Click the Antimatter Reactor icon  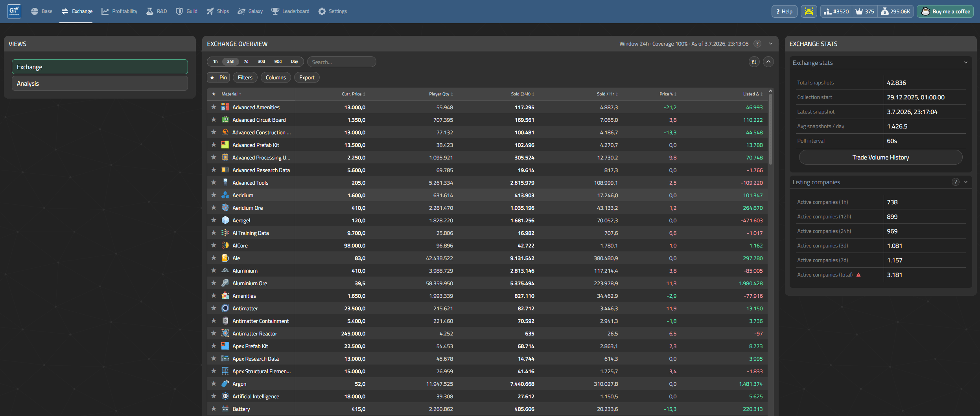(x=225, y=334)
